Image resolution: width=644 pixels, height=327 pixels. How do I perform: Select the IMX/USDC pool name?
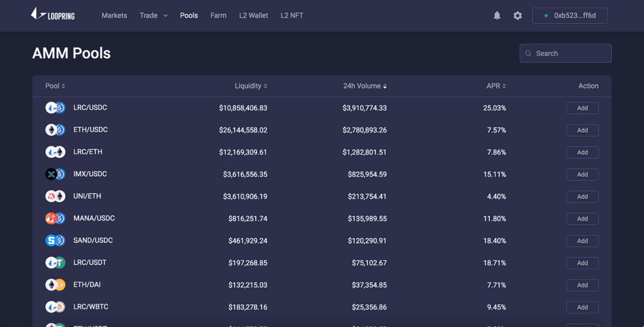[x=90, y=174]
